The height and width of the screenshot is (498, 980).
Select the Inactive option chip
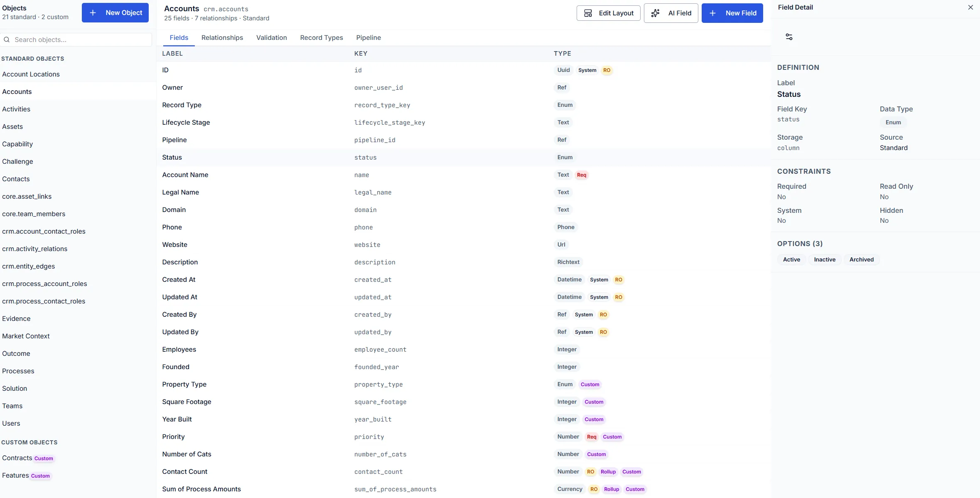coord(824,259)
